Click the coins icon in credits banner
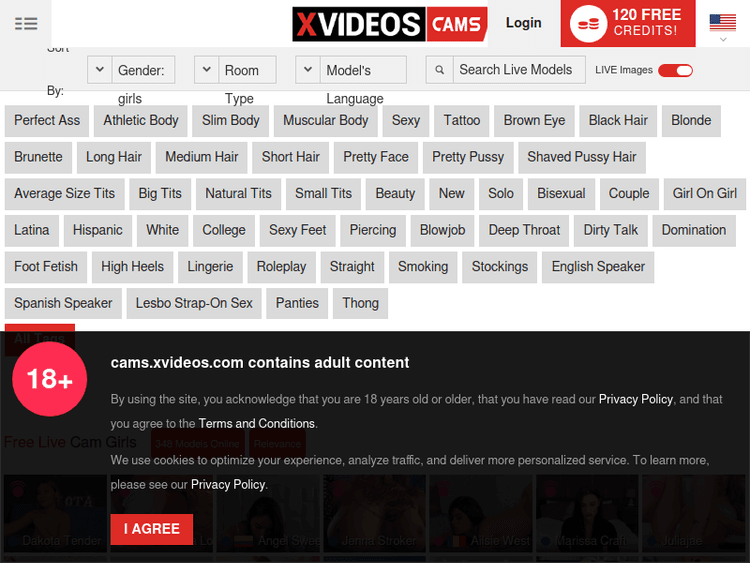The height and width of the screenshot is (563, 750). click(589, 24)
